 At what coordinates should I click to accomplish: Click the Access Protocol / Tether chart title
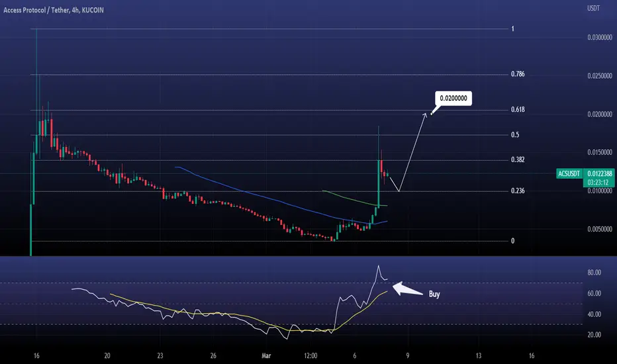(x=54, y=10)
